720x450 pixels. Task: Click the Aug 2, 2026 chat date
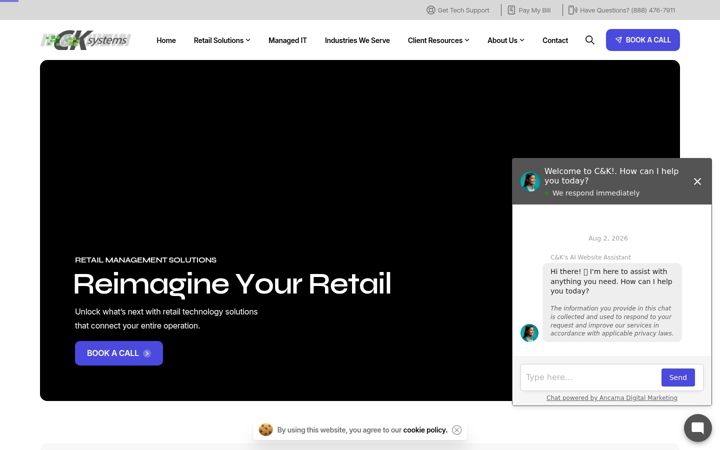tap(608, 238)
